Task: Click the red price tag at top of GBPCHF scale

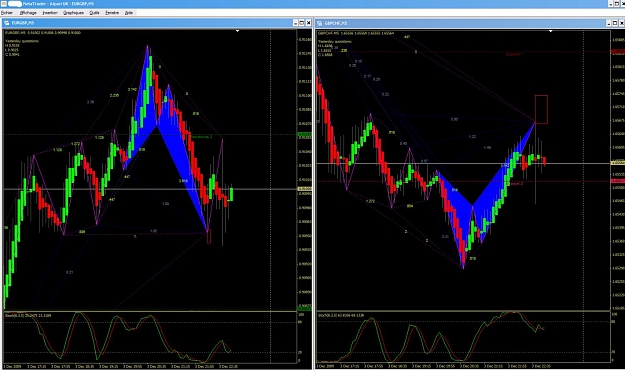Action: click(x=618, y=52)
